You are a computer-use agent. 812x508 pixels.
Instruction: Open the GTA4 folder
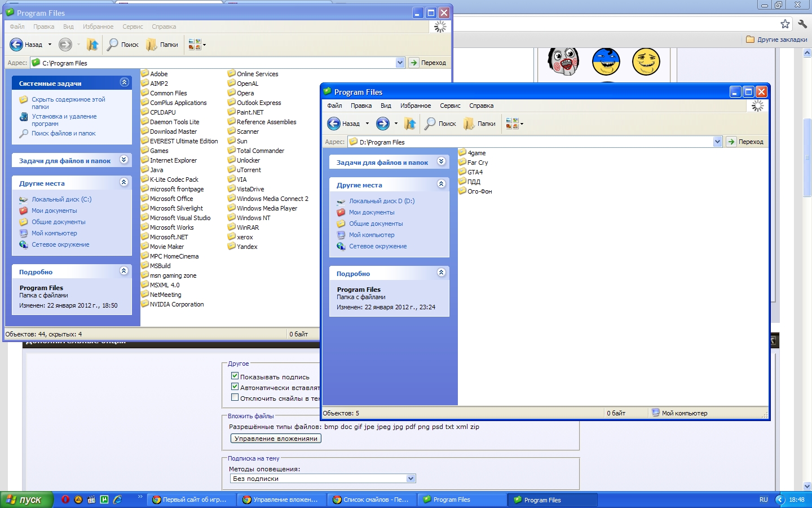click(474, 172)
